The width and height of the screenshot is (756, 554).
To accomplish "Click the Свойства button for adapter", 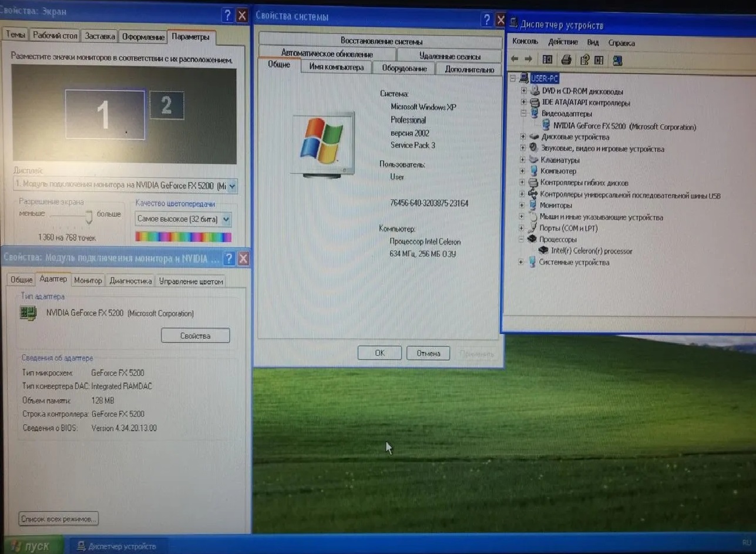I will (x=195, y=336).
